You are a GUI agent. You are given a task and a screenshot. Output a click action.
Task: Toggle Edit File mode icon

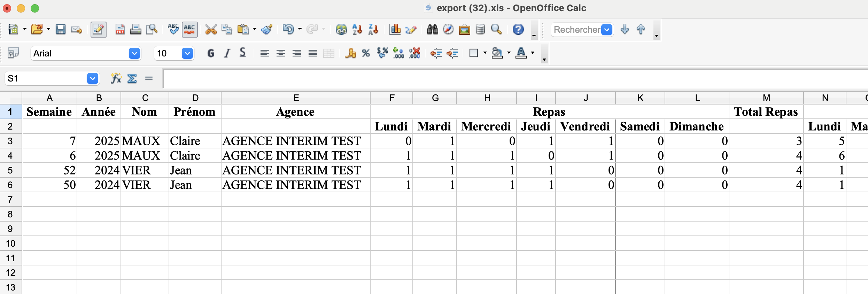click(x=99, y=29)
